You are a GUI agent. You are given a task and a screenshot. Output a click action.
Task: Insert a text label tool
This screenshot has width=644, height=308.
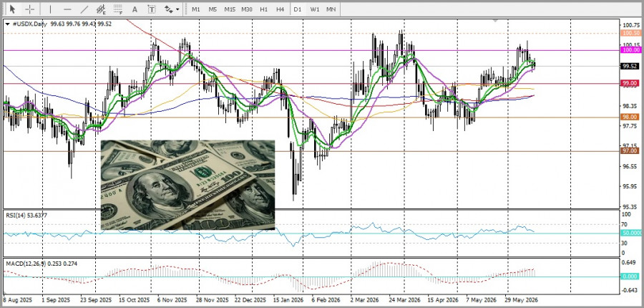152,9
